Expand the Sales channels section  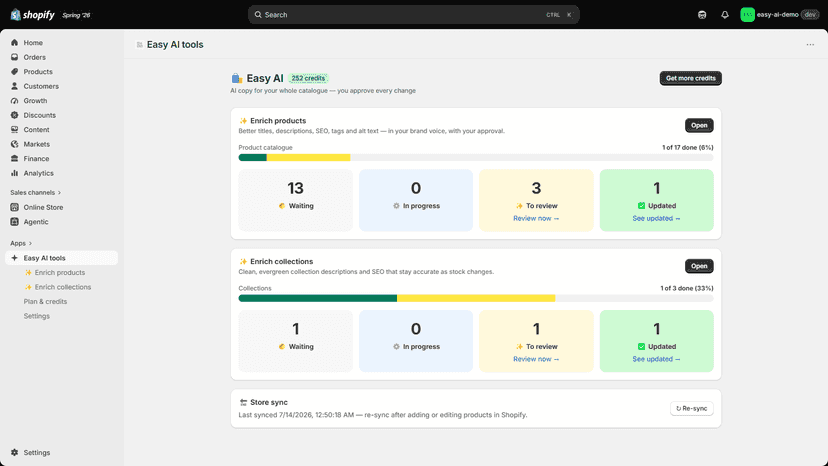35,192
